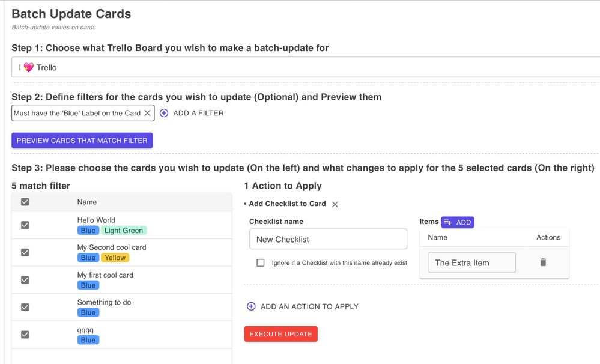Viewport: 600px width, 364px height.
Task: Execute the batch update
Action: (281, 334)
